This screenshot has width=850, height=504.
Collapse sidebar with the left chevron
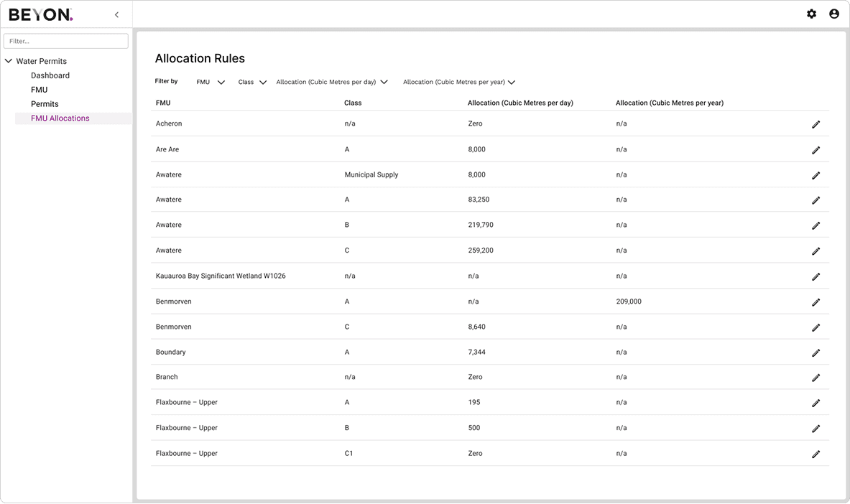[116, 14]
